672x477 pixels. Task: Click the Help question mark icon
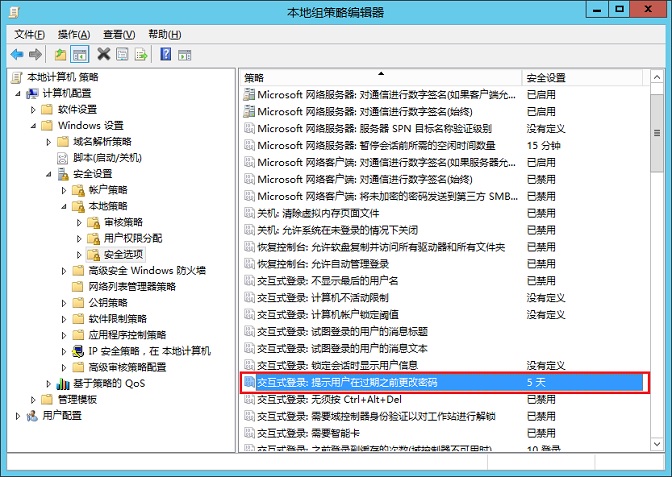point(166,54)
